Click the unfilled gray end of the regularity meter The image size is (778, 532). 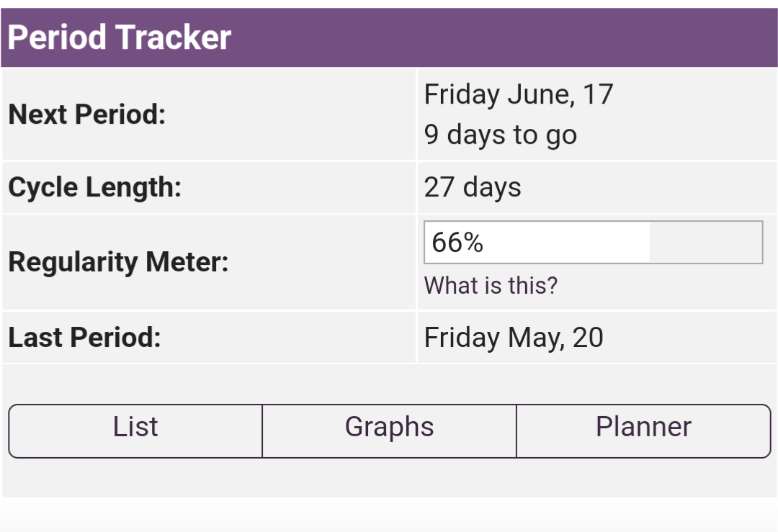(x=705, y=243)
